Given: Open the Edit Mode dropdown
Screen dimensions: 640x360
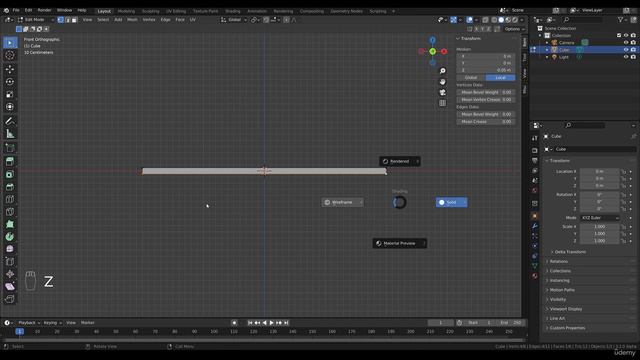Looking at the screenshot, I should (36, 20).
